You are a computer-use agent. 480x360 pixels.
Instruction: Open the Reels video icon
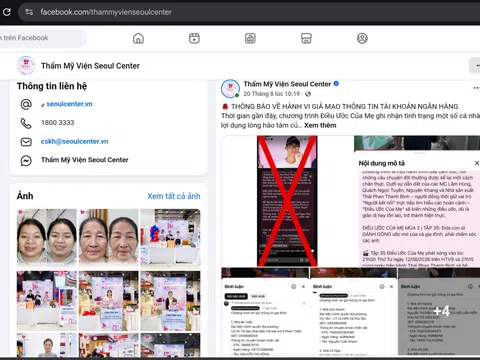[x=194, y=38]
